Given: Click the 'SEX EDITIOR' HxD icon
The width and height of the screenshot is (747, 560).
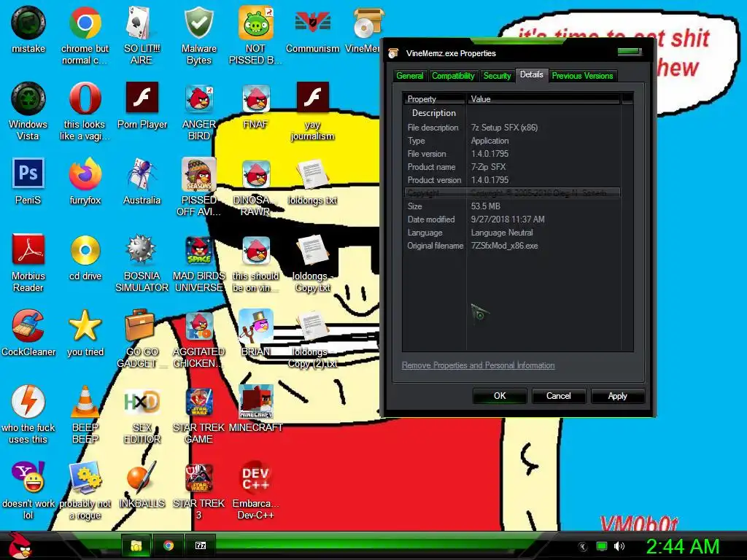Looking at the screenshot, I should pos(142,415).
